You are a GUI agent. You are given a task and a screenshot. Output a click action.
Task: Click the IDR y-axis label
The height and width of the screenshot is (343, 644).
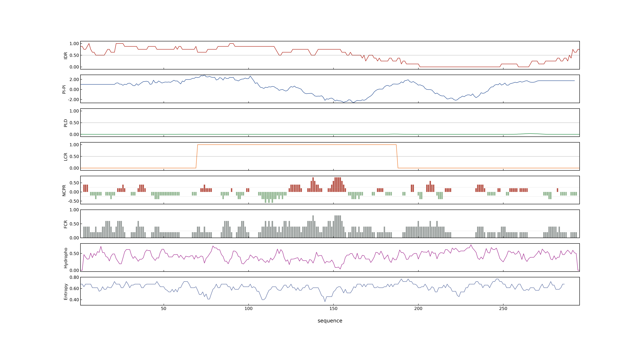pos(66,55)
